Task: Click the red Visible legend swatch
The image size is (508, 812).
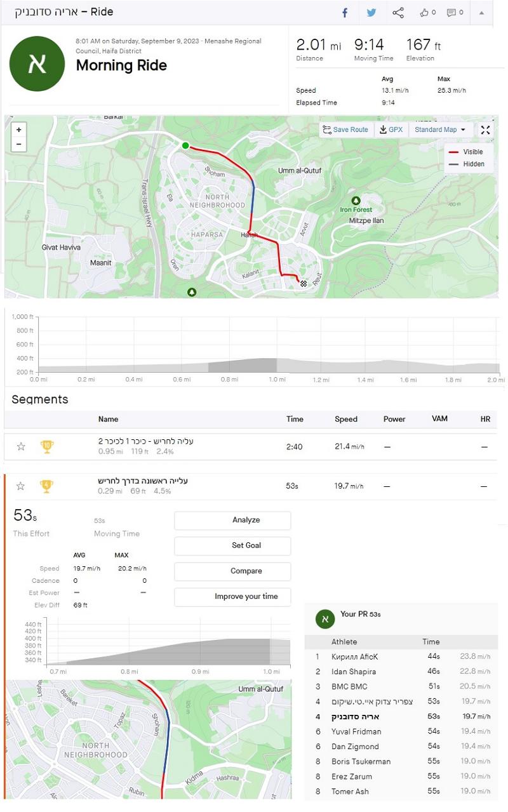Action: 453,152
